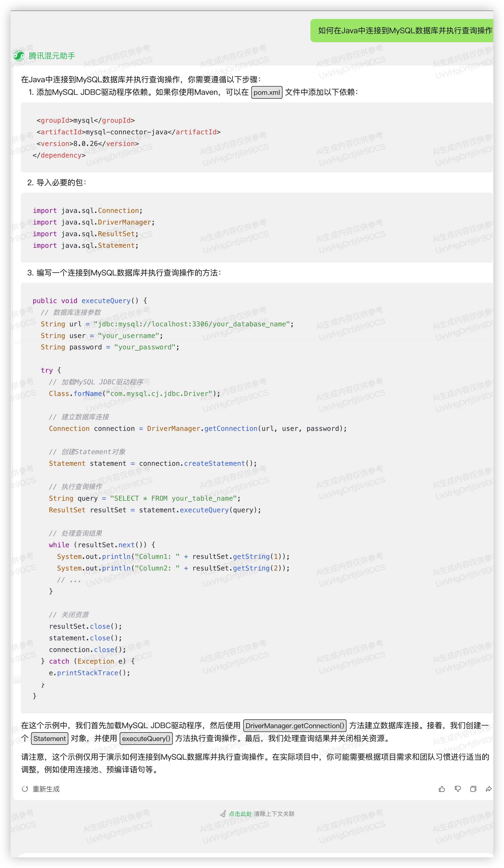Click the 清除上下文关联 text
The width and height of the screenshot is (504, 868).
tap(274, 814)
